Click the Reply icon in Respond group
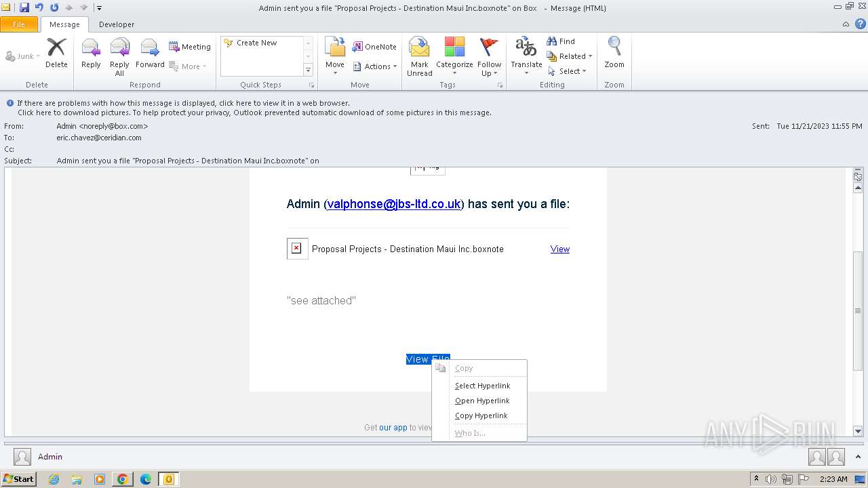The height and width of the screenshot is (488, 868). pos(91,52)
